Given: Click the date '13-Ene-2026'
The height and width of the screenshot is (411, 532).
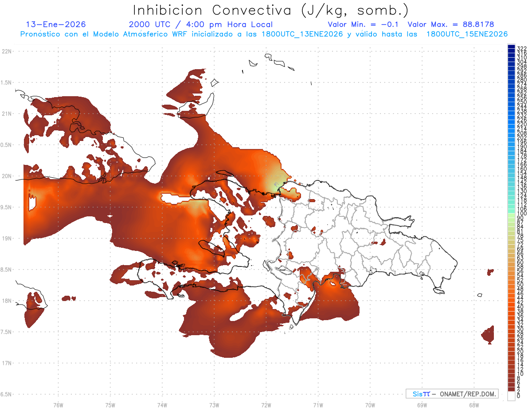Looking at the screenshot, I should [x=56, y=24].
